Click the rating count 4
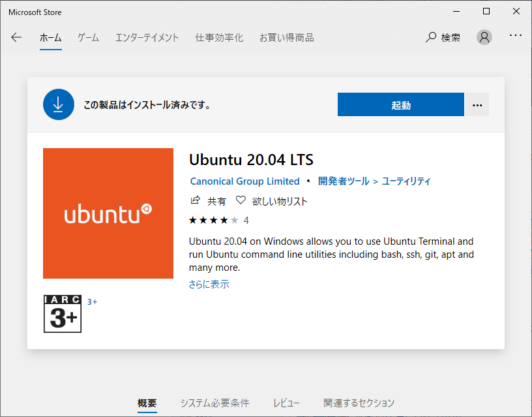This screenshot has width=532, height=417. (x=246, y=221)
